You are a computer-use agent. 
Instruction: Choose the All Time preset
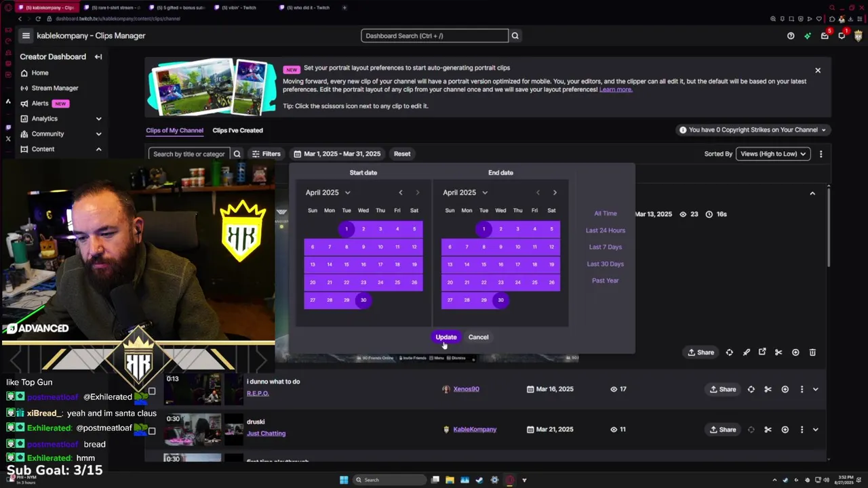coord(606,213)
